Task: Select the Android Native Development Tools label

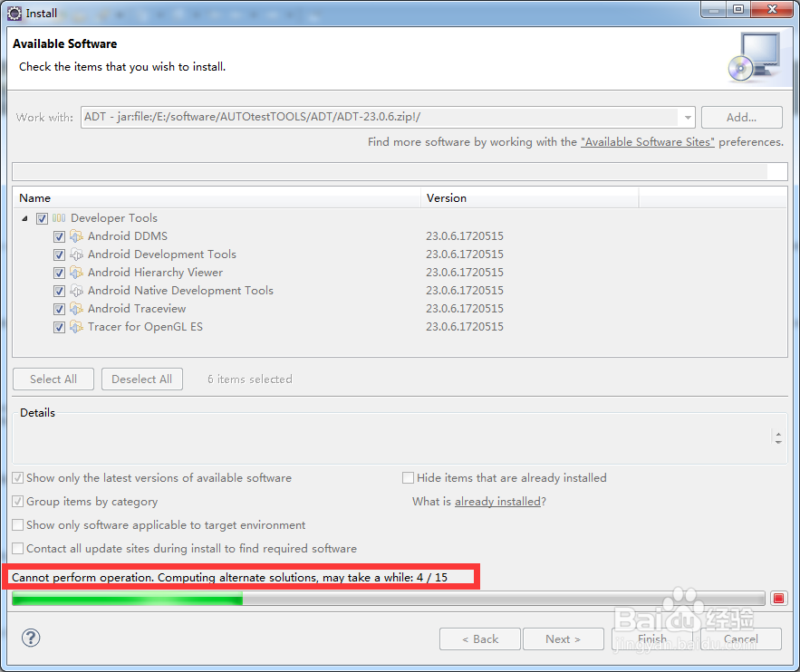Action: click(180, 291)
